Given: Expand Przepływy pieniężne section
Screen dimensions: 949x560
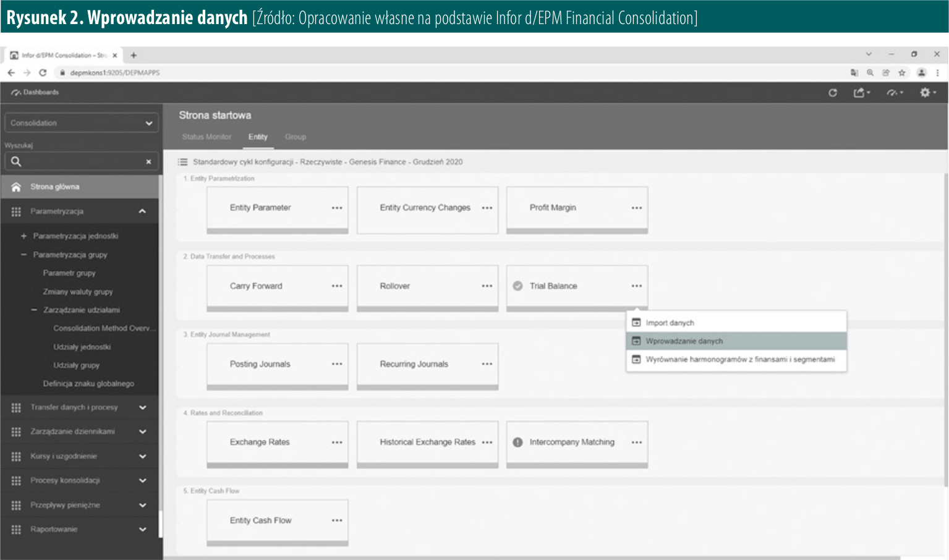Looking at the screenshot, I should click(142, 505).
